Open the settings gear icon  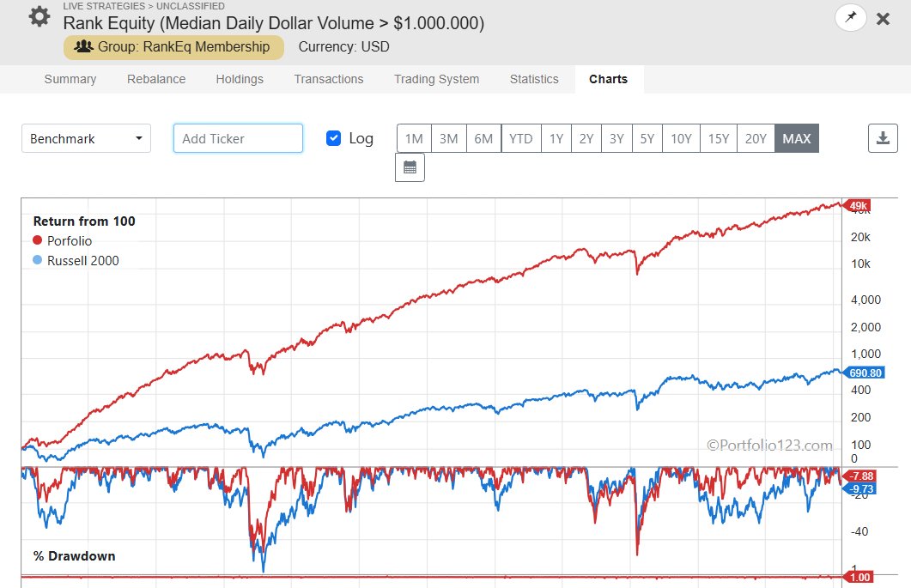38,16
